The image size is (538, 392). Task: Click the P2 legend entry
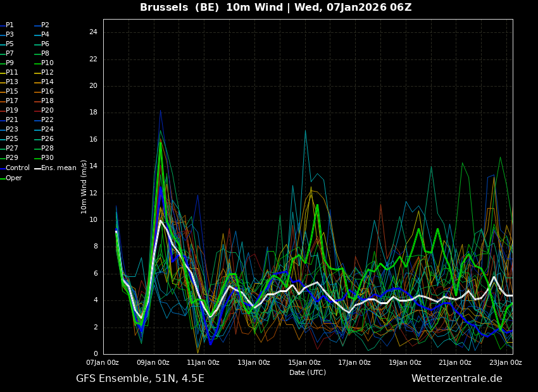pos(42,25)
